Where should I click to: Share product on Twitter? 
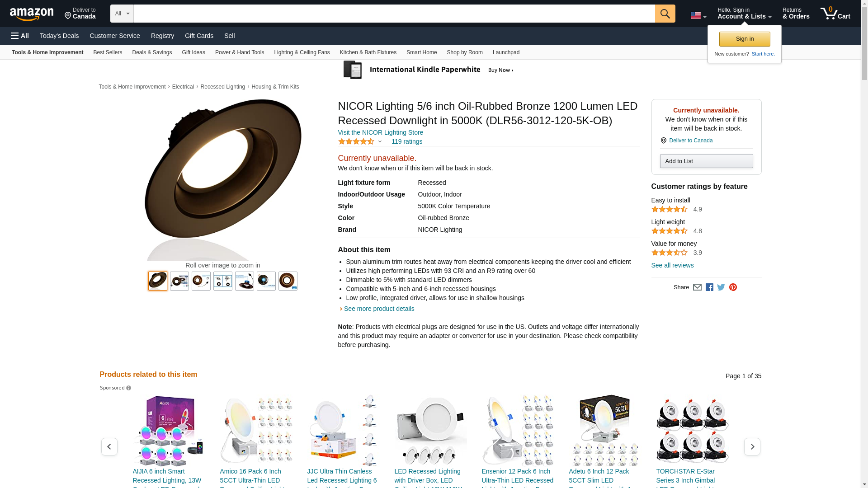tap(721, 287)
